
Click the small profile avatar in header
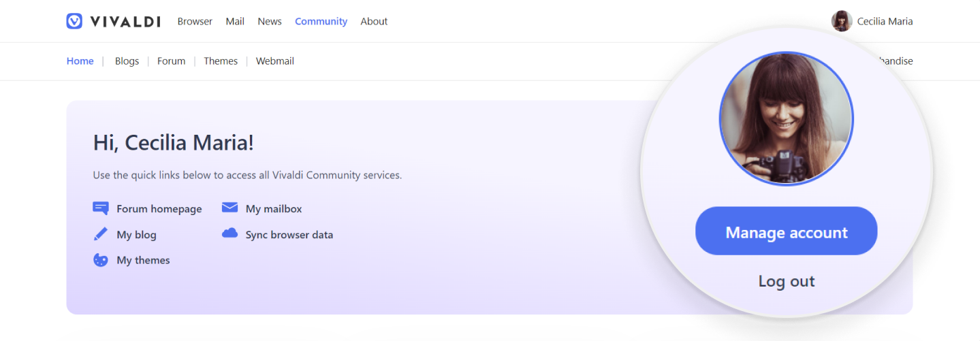click(x=842, y=21)
